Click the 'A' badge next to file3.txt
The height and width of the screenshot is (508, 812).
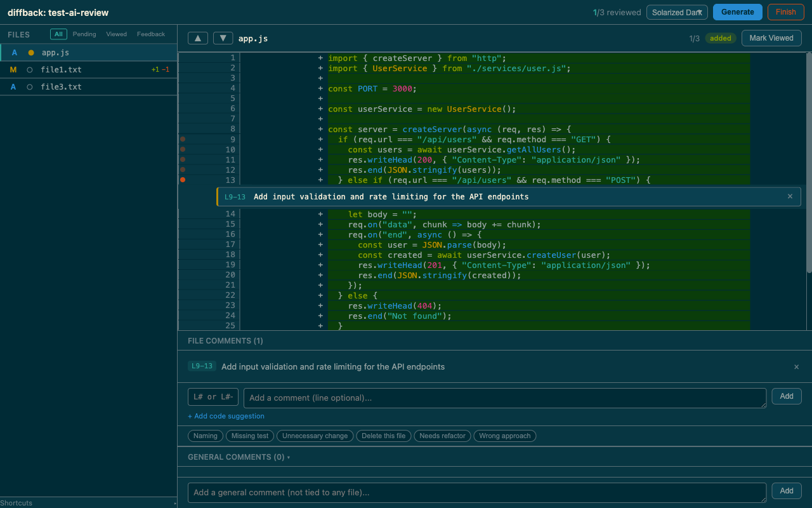(x=14, y=86)
